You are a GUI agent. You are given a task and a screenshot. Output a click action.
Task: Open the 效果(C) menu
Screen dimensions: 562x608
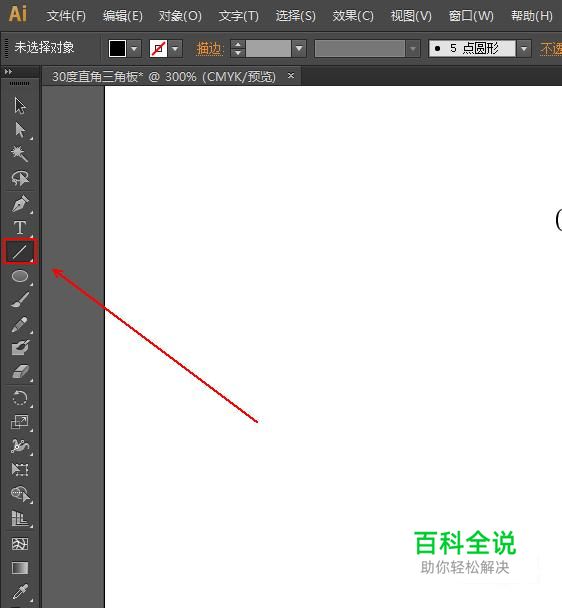tap(353, 16)
